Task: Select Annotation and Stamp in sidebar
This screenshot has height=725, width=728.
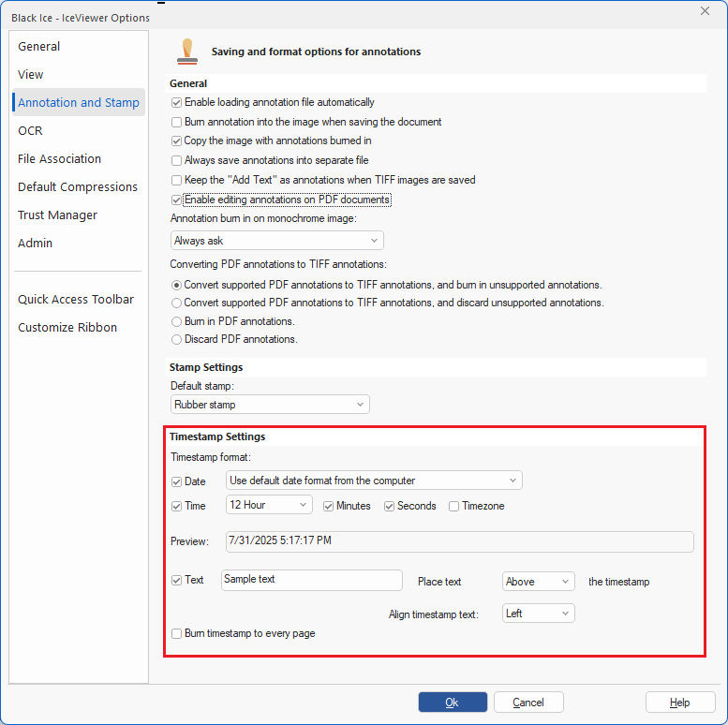Action: 79,102
